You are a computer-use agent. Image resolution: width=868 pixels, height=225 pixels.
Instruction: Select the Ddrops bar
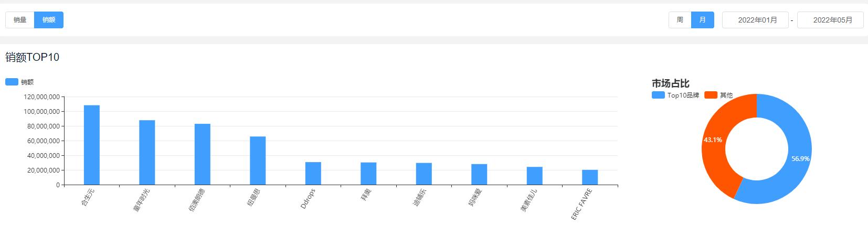pos(313,173)
